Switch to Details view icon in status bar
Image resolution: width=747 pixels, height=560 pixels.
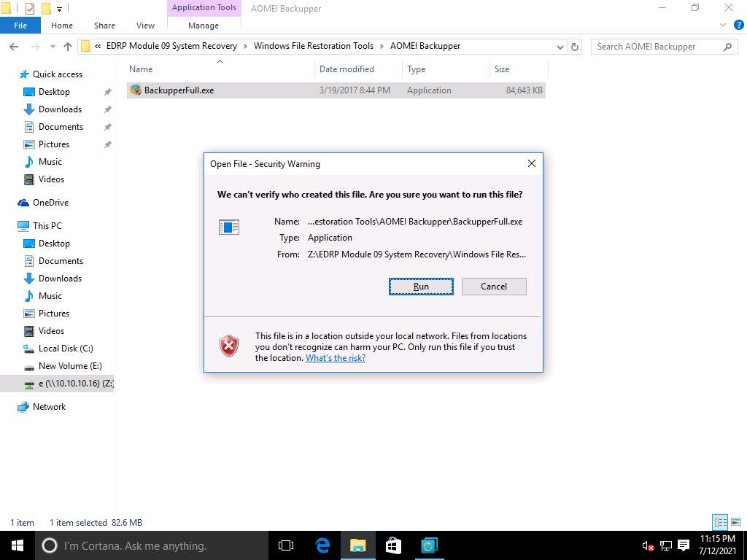point(720,522)
